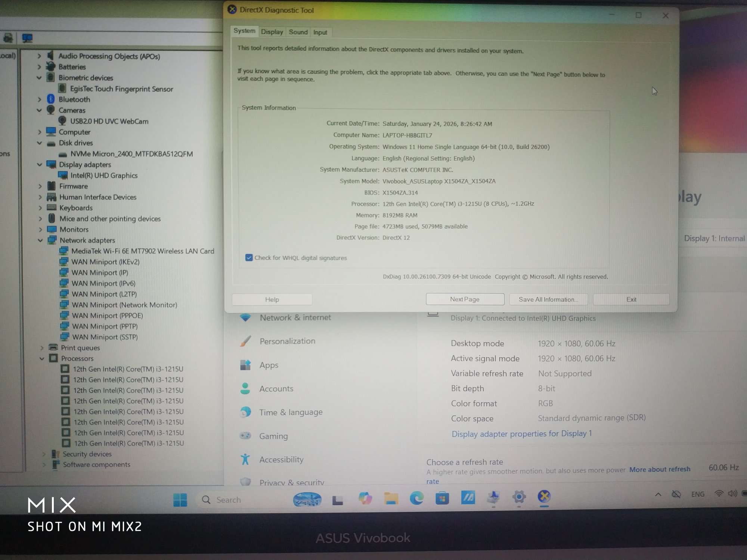Toggle Check for WHQL digital signatures
747x560 pixels.
coord(249,258)
